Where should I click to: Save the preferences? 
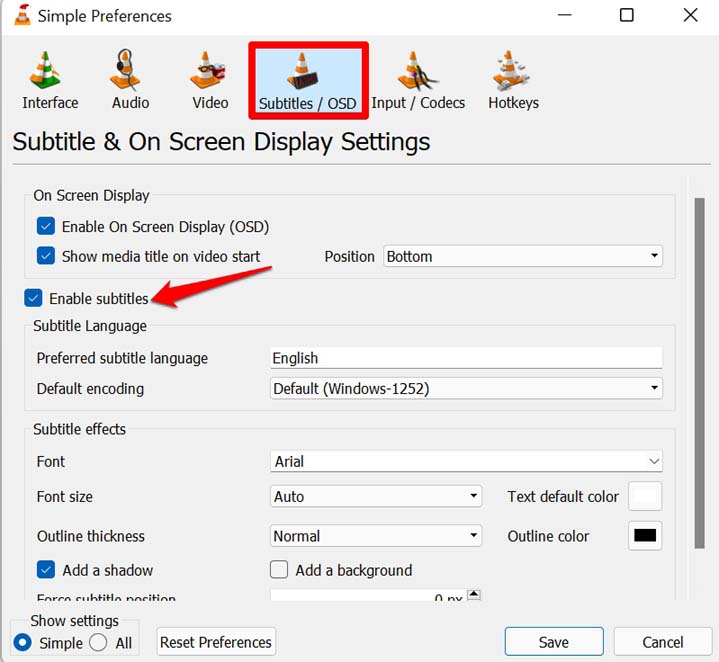coord(554,642)
